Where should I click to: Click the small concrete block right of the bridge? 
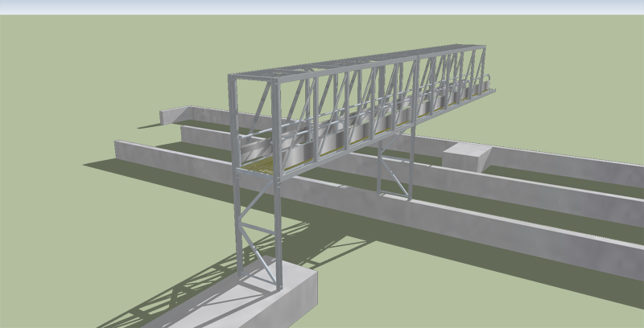point(467,154)
